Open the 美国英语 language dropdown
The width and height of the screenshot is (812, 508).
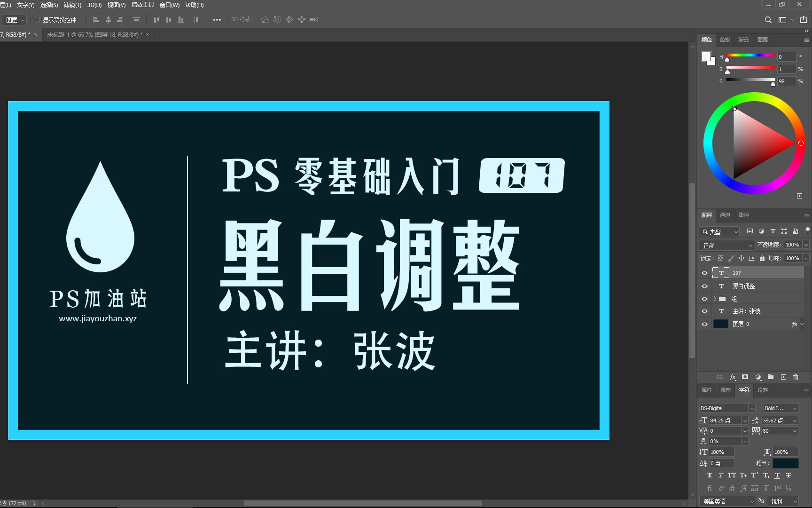pos(727,501)
